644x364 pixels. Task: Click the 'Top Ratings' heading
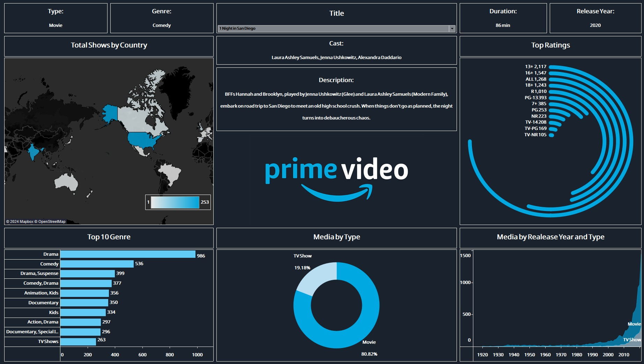coord(550,45)
